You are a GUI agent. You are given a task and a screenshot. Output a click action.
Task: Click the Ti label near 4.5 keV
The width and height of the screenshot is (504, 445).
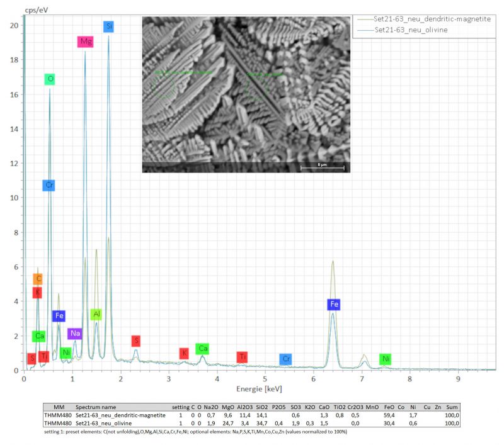pos(242,357)
